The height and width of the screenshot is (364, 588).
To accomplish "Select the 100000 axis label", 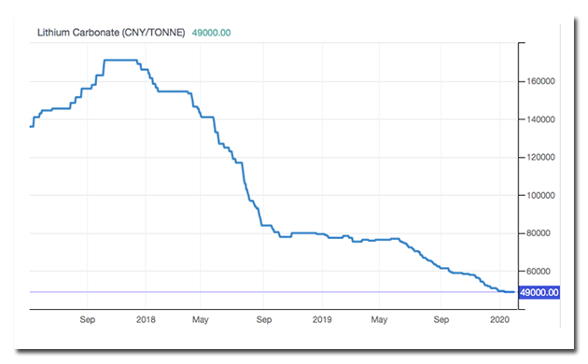I will point(540,195).
